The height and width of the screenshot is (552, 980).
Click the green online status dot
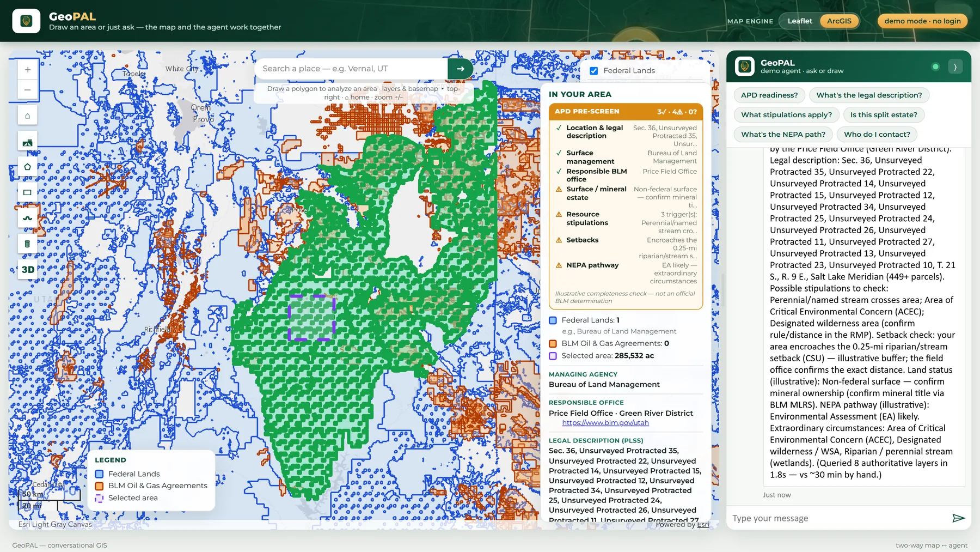935,66
